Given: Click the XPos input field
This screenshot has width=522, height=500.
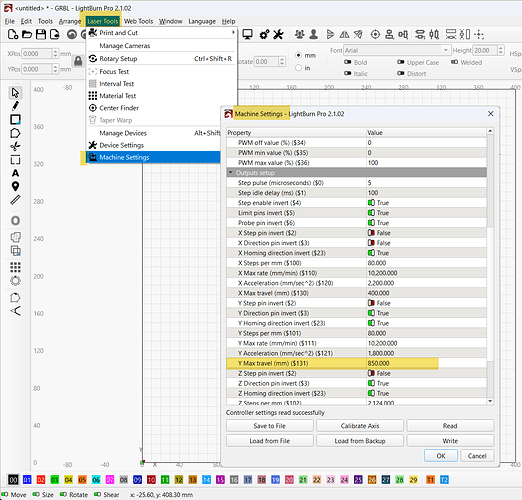Looking at the screenshot, I should [36, 54].
